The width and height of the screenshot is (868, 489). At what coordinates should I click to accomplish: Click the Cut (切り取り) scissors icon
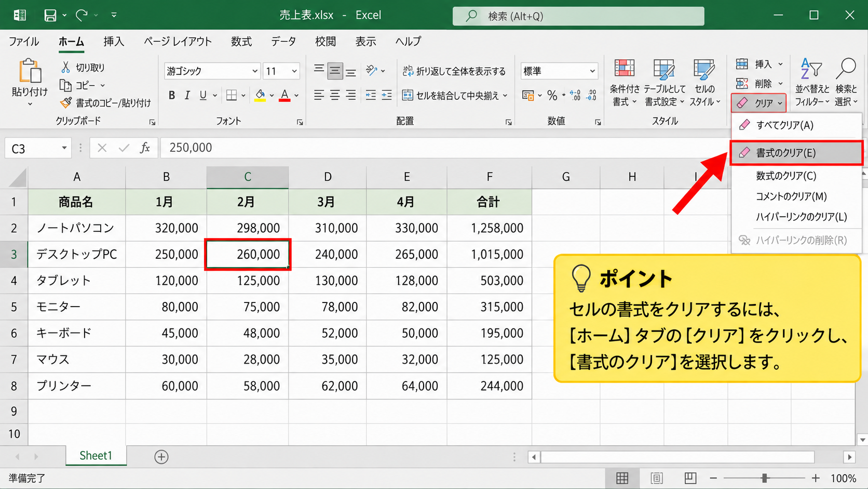(x=65, y=67)
